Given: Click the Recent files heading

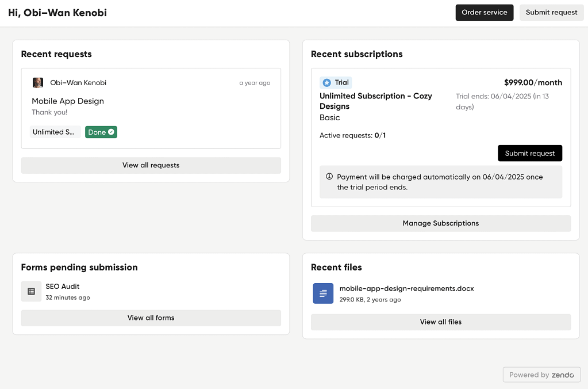Looking at the screenshot, I should pos(336,268).
